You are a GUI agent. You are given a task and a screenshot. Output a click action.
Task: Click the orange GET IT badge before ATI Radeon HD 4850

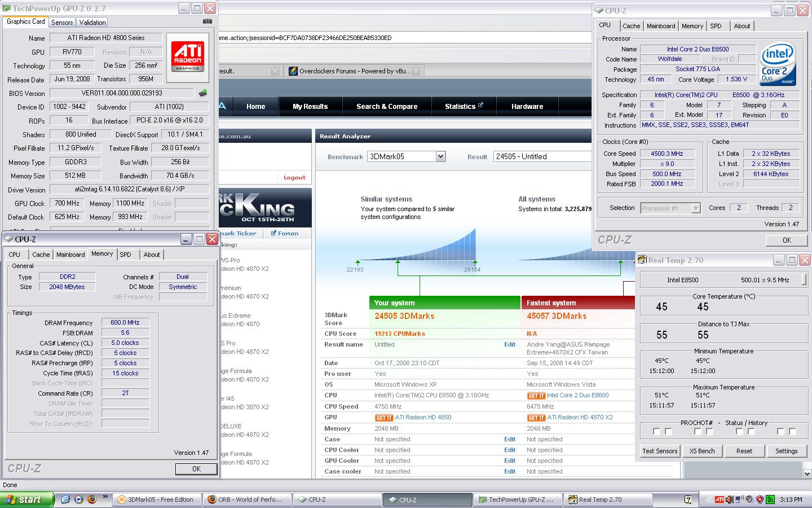384,418
